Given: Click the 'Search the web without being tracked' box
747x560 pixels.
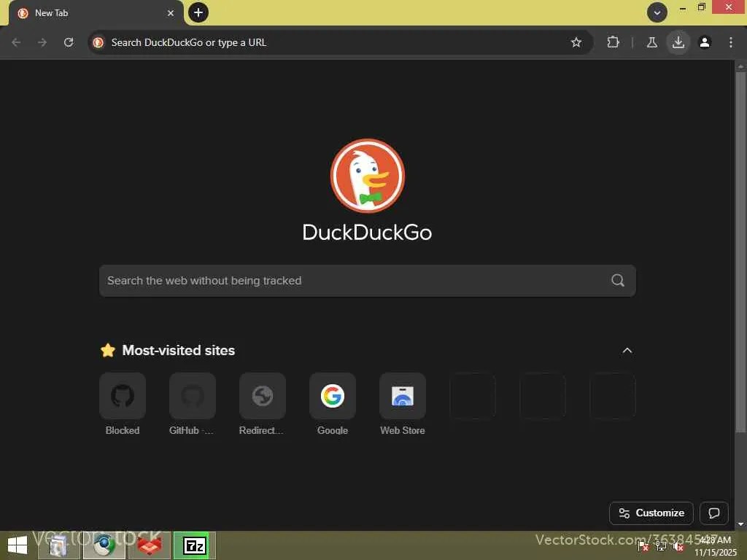Looking at the screenshot, I should pos(368,281).
